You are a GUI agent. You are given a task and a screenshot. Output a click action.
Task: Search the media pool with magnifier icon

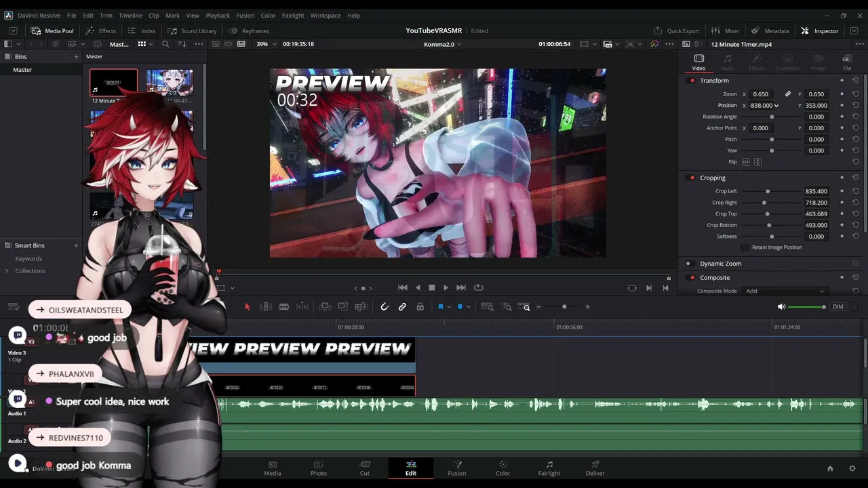coord(165,44)
